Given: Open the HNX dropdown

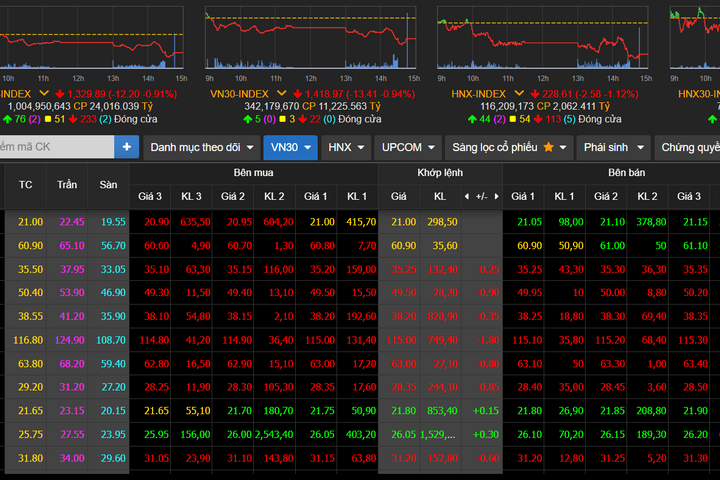Looking at the screenshot, I should [346, 147].
